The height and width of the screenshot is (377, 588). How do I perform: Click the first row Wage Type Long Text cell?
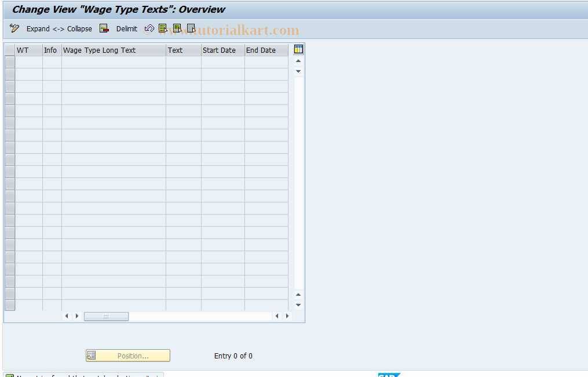tap(114, 62)
